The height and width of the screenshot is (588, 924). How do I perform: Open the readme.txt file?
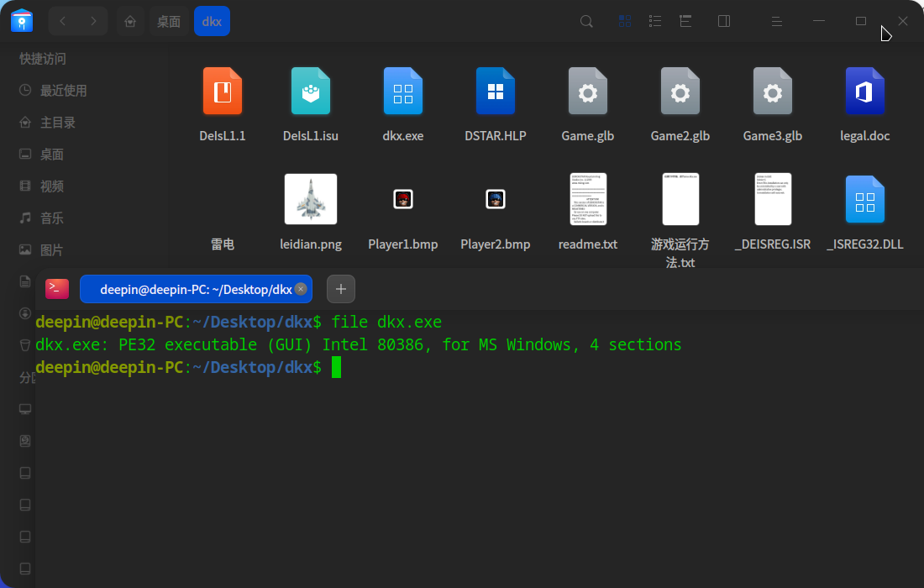pyautogui.click(x=588, y=199)
